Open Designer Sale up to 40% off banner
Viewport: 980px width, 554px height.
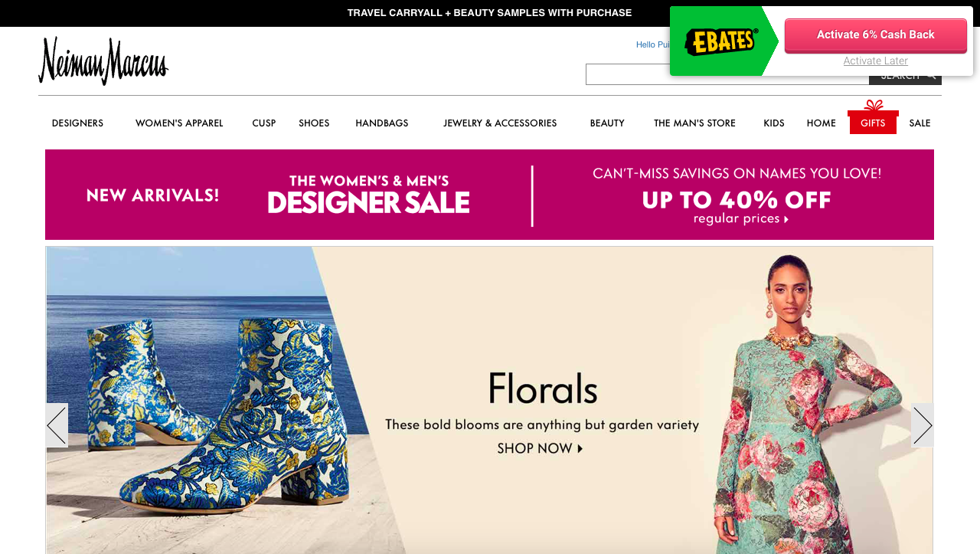pos(489,195)
